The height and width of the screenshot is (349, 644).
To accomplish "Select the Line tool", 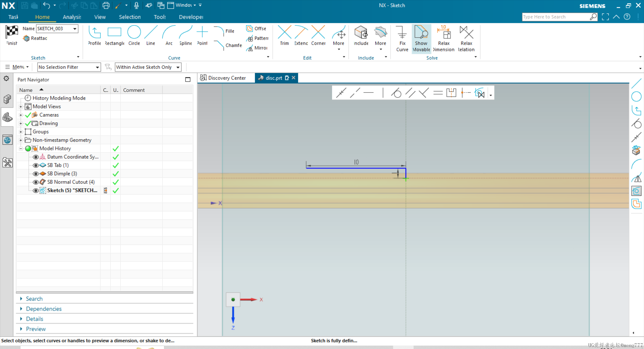I will (151, 36).
